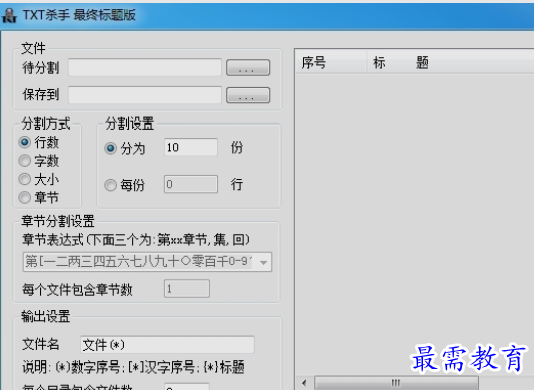Click the horizontal scrollbar left arrow
534x390 pixels.
pos(304,383)
